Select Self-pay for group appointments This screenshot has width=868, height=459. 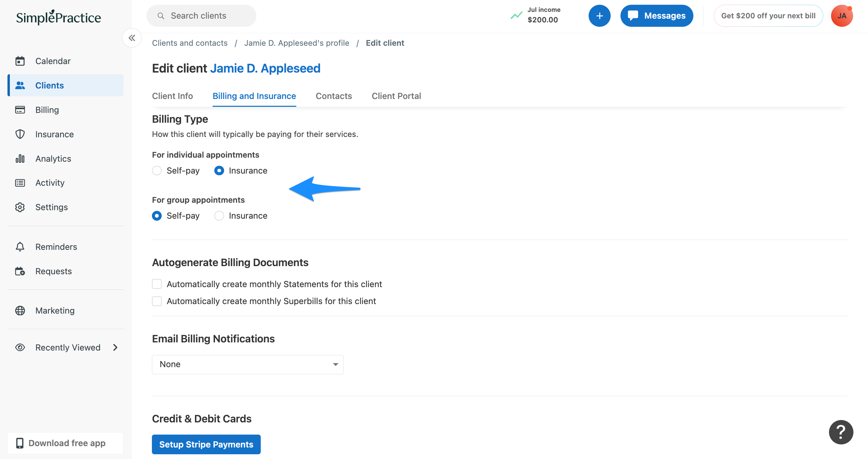coord(157,216)
